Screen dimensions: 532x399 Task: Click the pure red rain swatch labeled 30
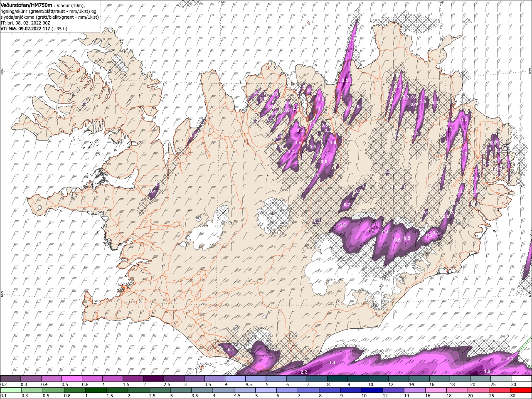(x=521, y=390)
